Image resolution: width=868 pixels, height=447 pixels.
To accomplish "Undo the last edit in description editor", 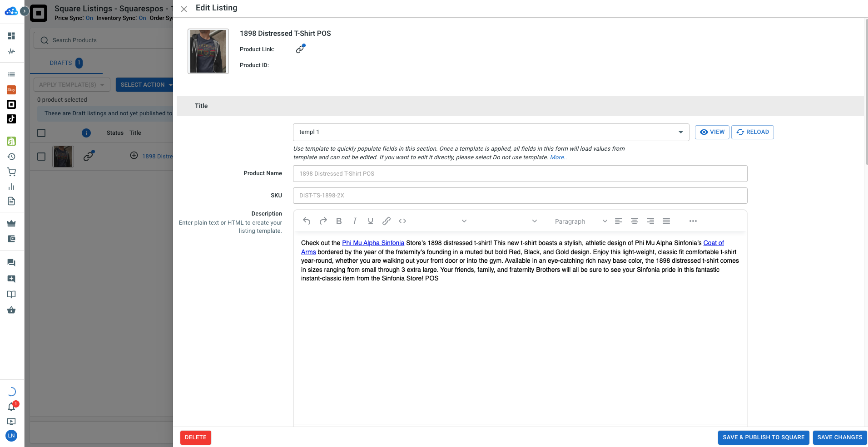I will pos(307,221).
